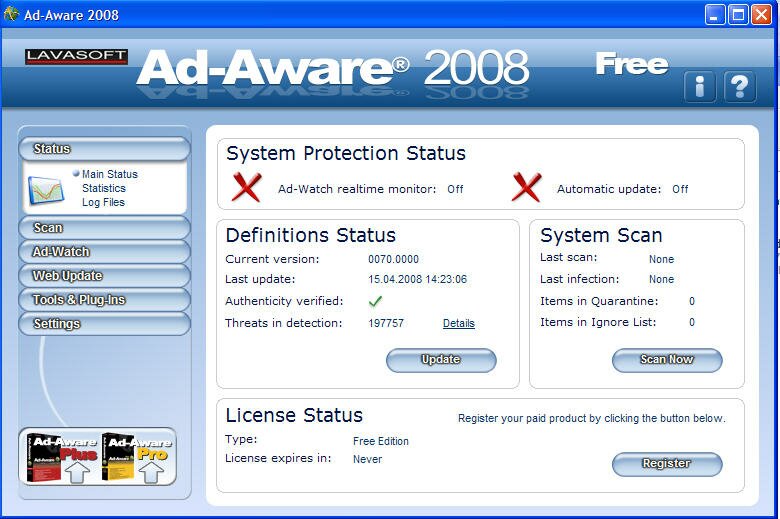780x519 pixels.
Task: Open Tools & Plug-Ins section
Action: click(104, 300)
